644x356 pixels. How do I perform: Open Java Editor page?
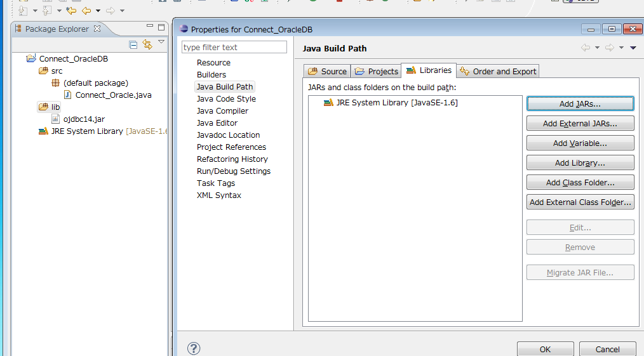217,123
